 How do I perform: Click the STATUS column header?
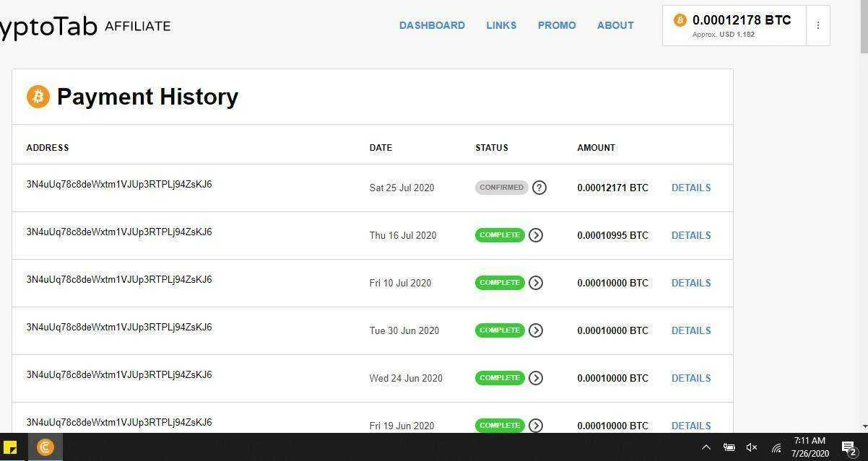492,147
